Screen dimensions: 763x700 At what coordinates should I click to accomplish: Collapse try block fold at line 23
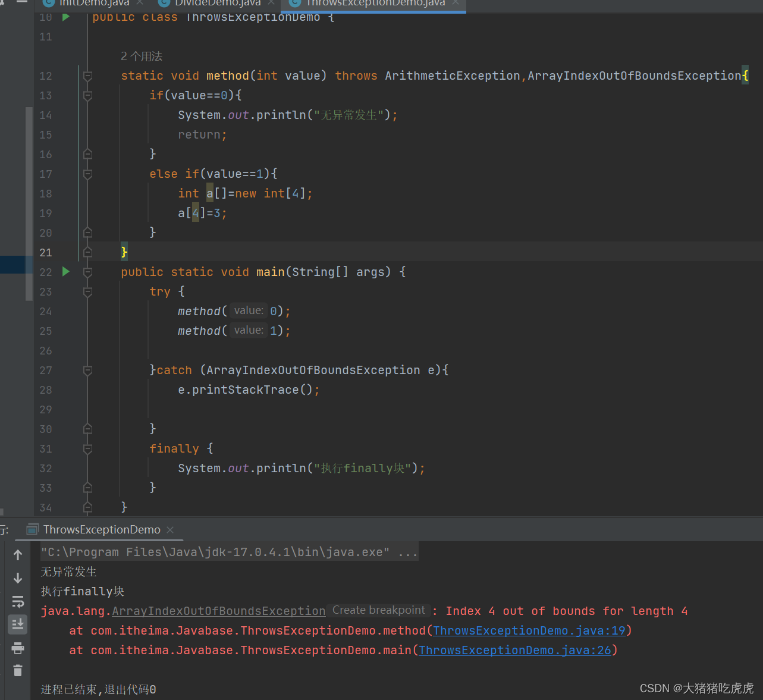pyautogui.click(x=88, y=291)
